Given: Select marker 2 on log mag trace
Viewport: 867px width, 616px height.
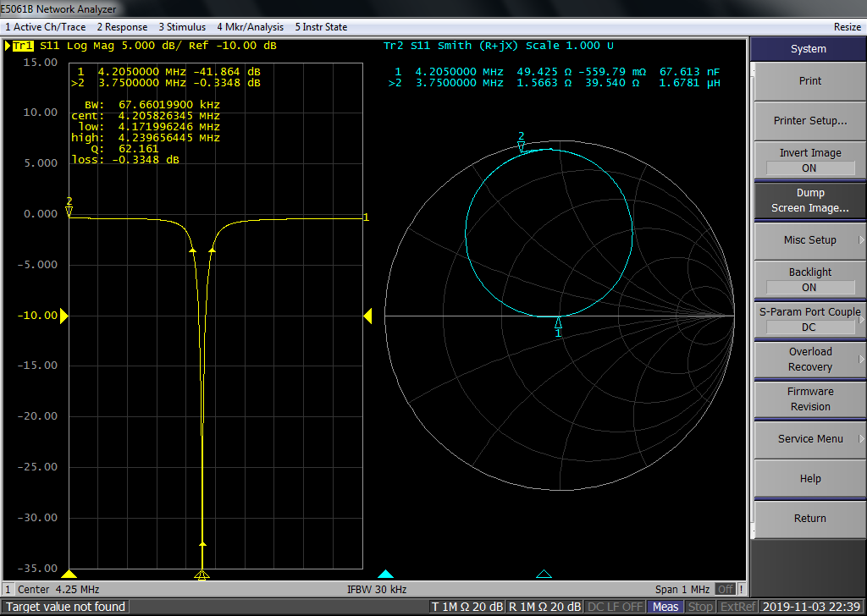Looking at the screenshot, I should 69,211.
